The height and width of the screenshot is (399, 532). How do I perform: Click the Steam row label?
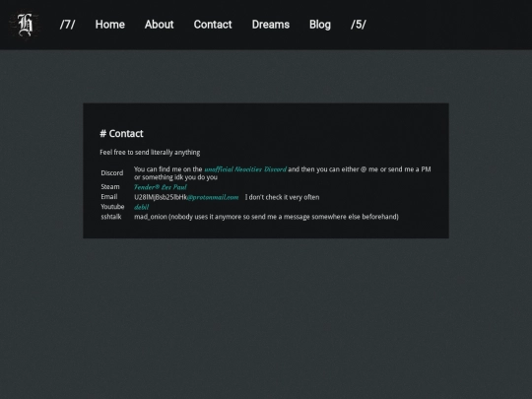coord(110,187)
